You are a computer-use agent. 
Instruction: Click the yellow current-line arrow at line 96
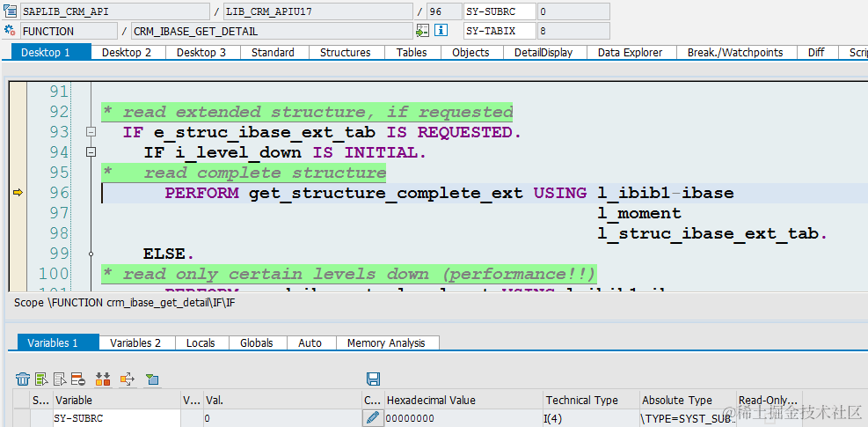point(18,193)
